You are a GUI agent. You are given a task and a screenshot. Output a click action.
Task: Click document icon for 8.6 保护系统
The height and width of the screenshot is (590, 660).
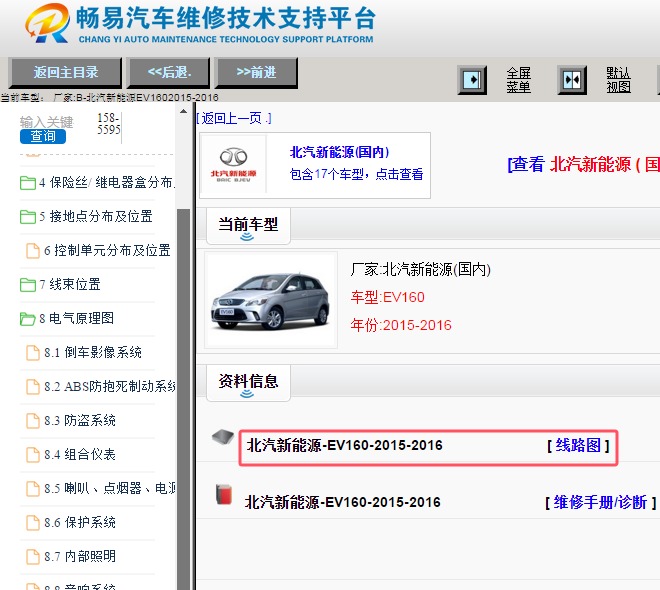[x=33, y=523]
